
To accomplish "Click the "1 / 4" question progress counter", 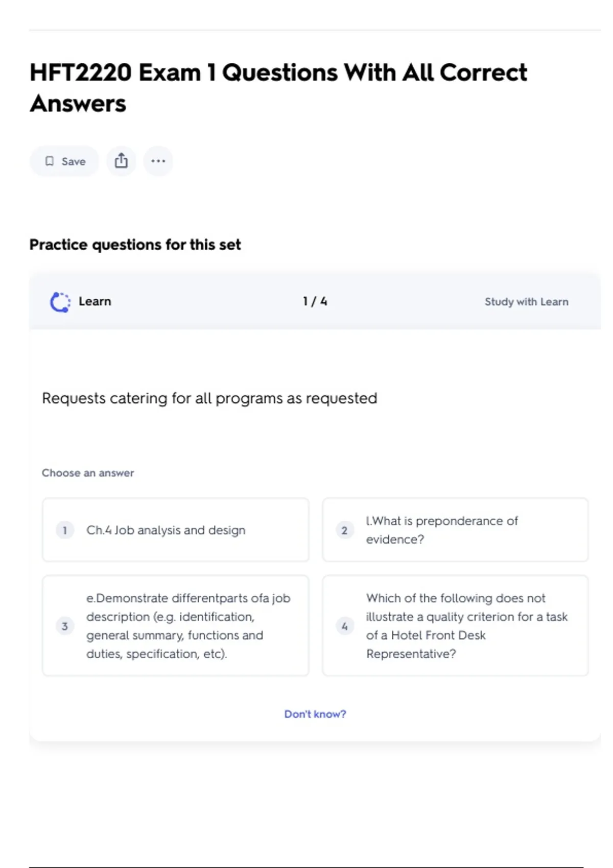I will click(315, 301).
